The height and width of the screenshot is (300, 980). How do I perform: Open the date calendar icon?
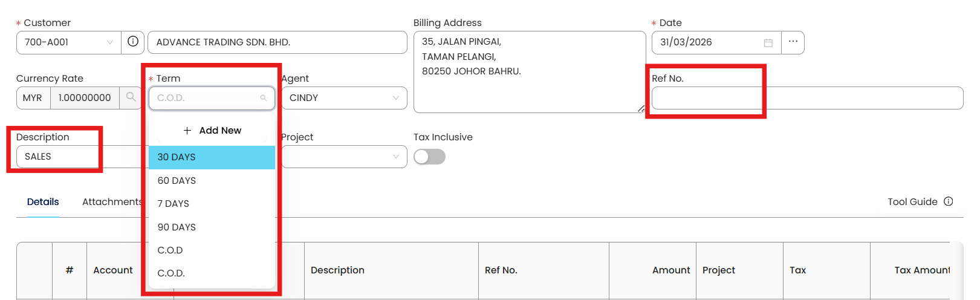click(768, 42)
